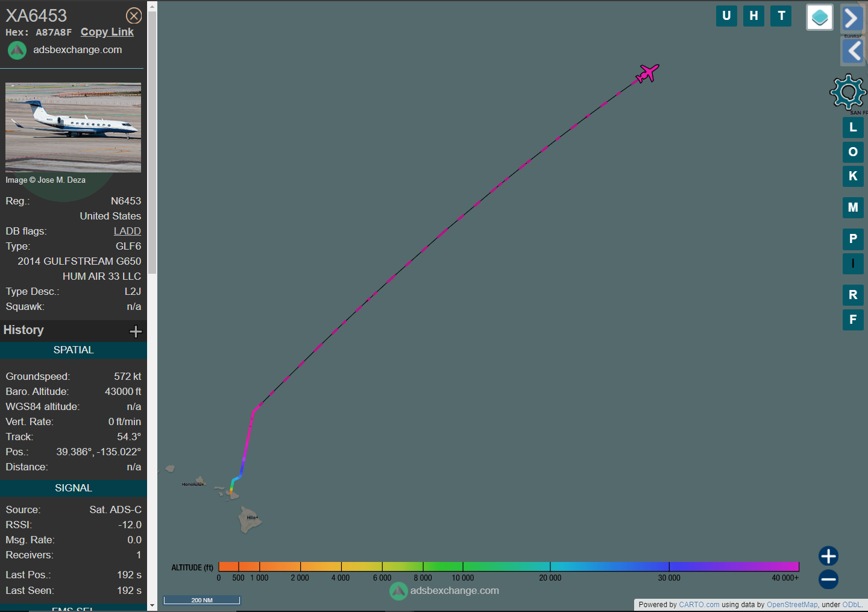Image resolution: width=868 pixels, height=612 pixels.
Task: Click the Sat. ADS-C source value
Action: [116, 509]
